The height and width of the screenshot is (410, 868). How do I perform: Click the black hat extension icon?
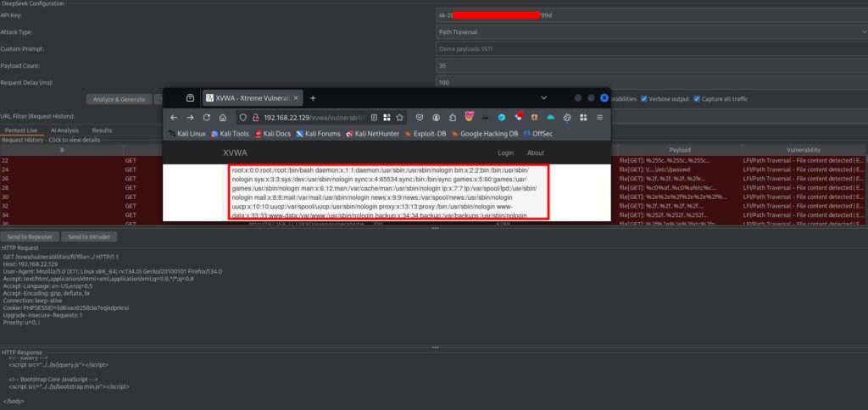[486, 117]
